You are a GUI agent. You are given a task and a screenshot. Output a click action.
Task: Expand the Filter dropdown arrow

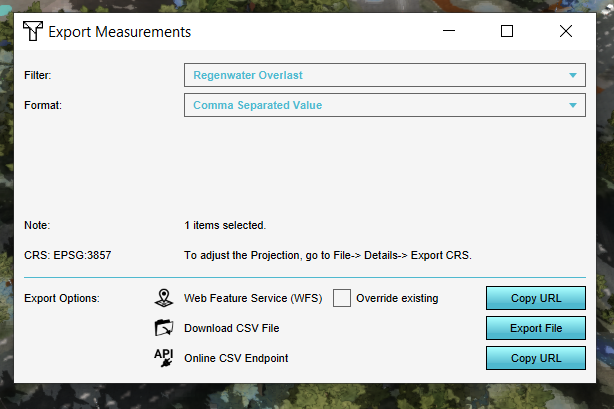click(573, 75)
